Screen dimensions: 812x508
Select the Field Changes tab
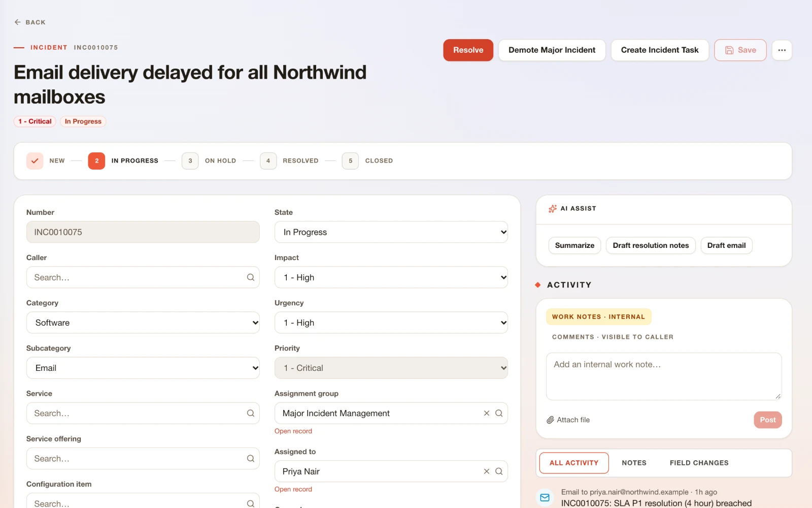[x=699, y=463]
